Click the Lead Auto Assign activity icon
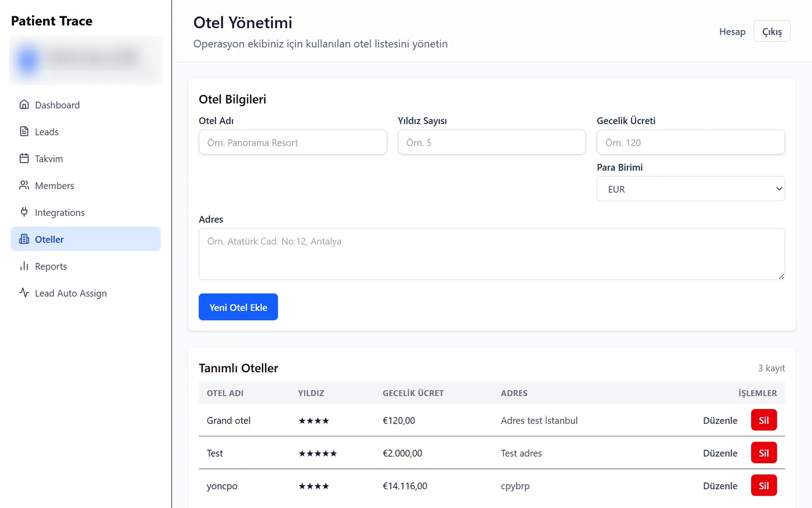The image size is (812, 508). 24,293
